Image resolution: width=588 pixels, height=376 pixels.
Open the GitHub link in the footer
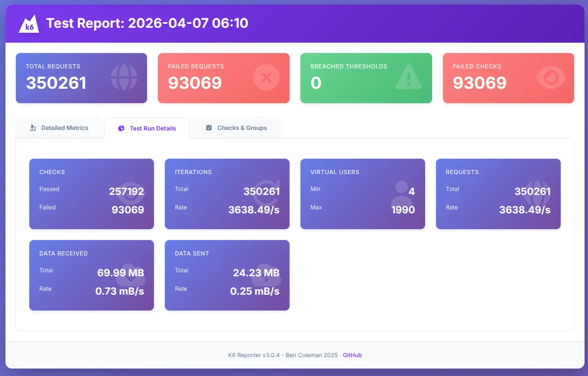point(352,355)
